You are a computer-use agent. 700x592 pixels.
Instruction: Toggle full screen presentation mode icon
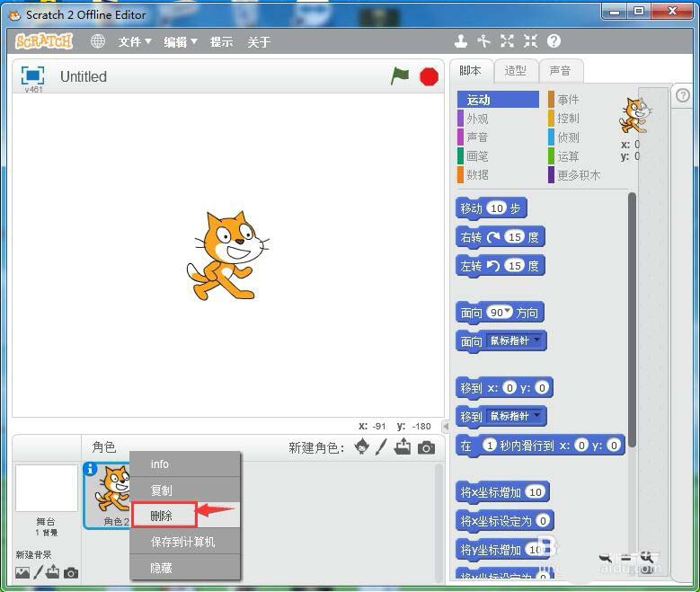point(32,75)
